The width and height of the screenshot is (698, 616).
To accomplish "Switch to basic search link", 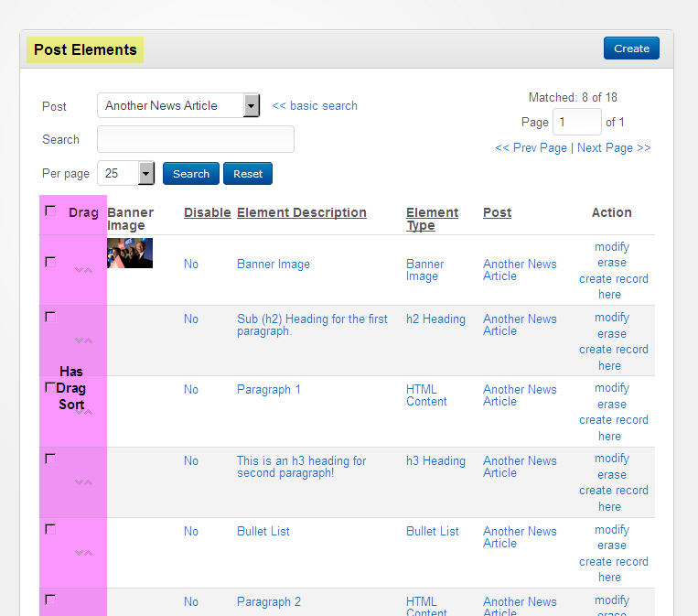I will pos(315,106).
